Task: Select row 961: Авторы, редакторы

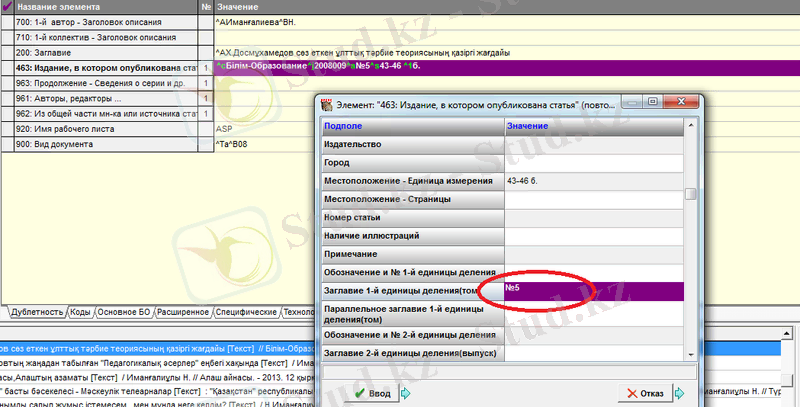Action: [106, 98]
